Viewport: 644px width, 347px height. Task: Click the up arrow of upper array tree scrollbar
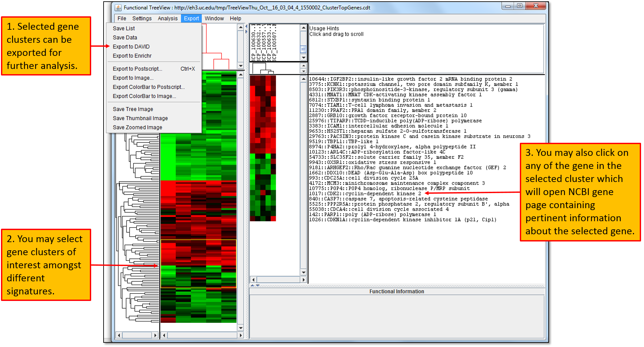pyautogui.click(x=240, y=27)
